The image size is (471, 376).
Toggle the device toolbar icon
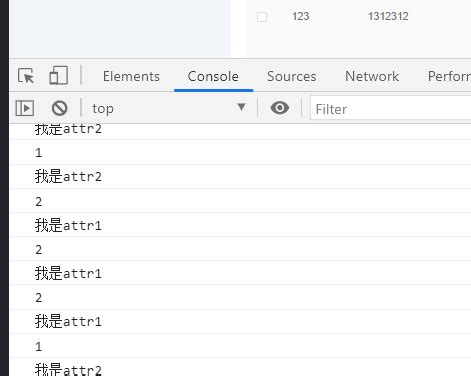pos(59,75)
